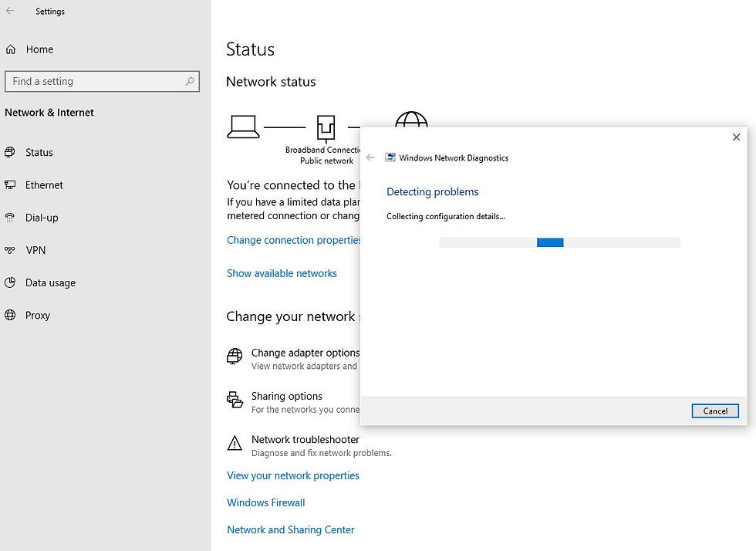Click the Network troubleshooter warning icon
Image resolution: width=756 pixels, height=551 pixels.
pyautogui.click(x=235, y=443)
